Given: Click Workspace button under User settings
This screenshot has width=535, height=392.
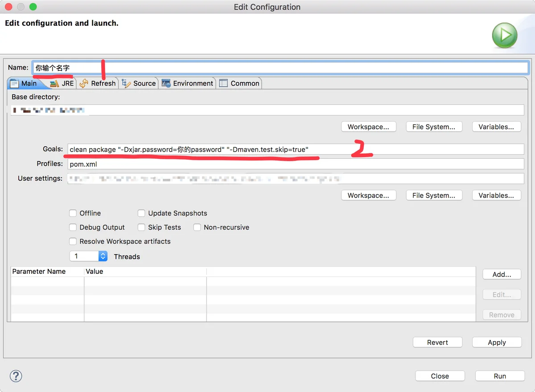Looking at the screenshot, I should (x=368, y=195).
